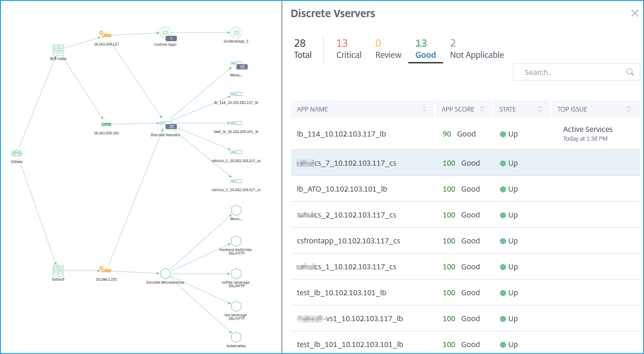Open the Not Applicable tab

(477, 49)
